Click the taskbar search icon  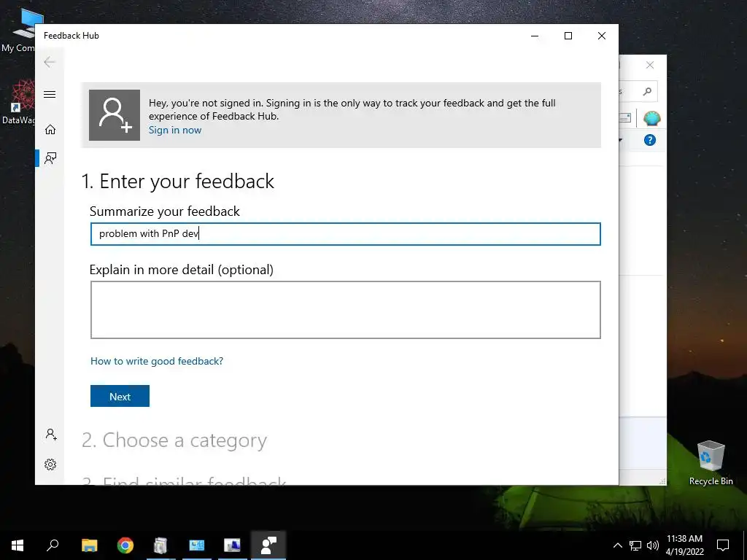click(x=53, y=545)
